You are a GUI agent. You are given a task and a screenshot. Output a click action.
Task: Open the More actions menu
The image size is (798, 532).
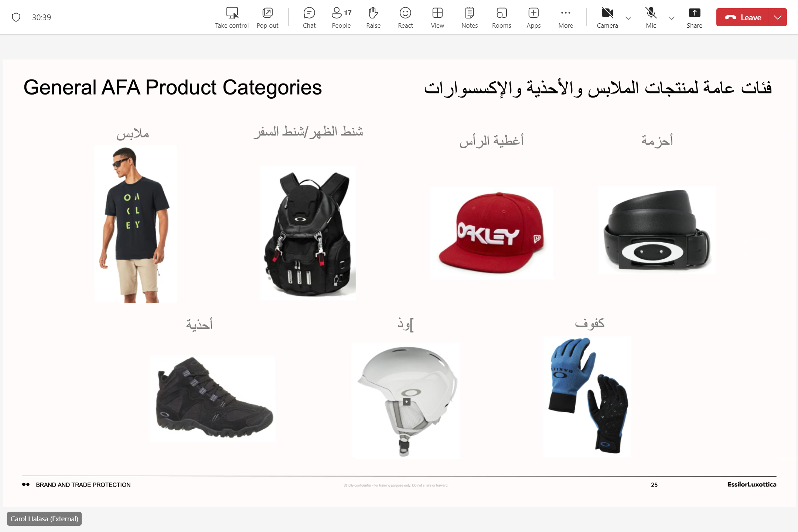566,17
